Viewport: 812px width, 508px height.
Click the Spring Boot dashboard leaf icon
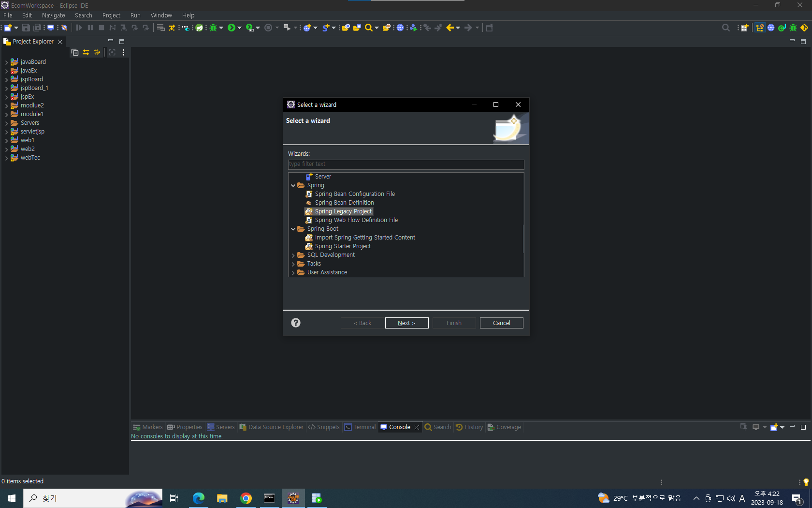(199, 28)
